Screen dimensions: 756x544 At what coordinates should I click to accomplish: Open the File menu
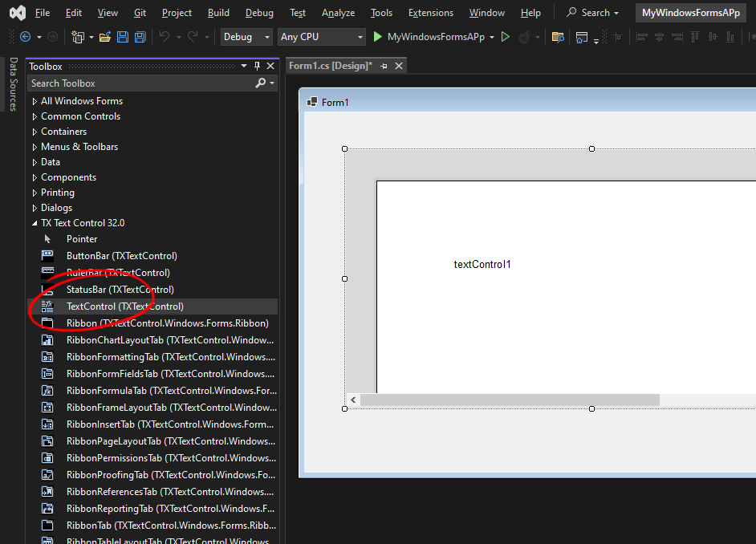pyautogui.click(x=43, y=13)
